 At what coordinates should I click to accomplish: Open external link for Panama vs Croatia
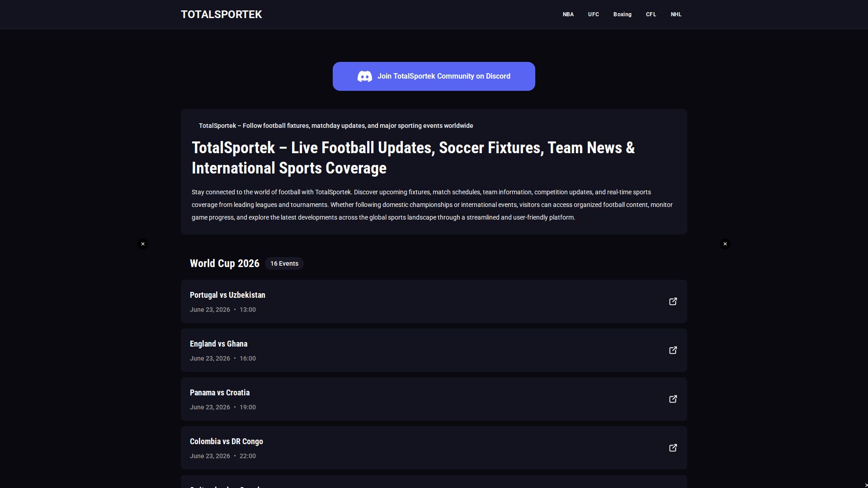[x=673, y=399]
